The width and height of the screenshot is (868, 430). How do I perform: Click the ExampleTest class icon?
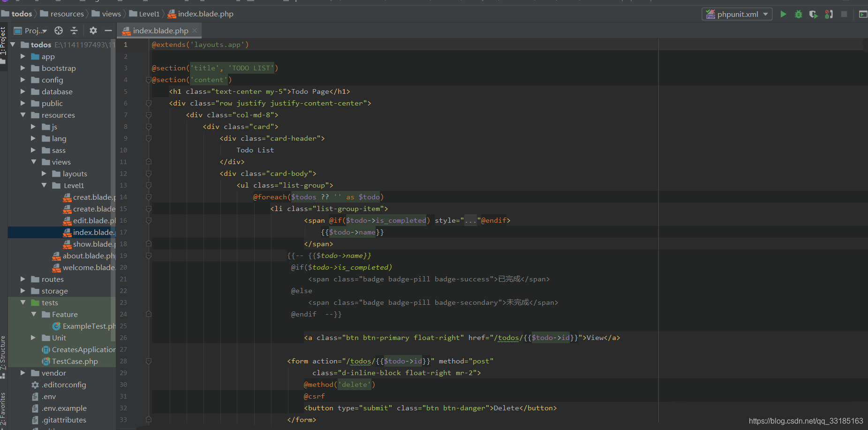tap(57, 326)
